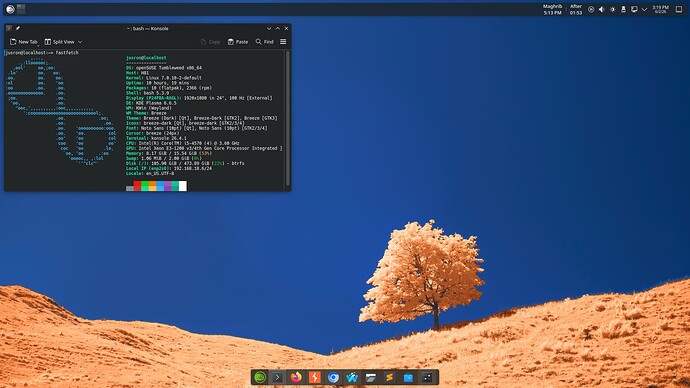This screenshot has width=690, height=388.
Task: Click the Konsole window menu icon in title bar
Action: (9, 28)
